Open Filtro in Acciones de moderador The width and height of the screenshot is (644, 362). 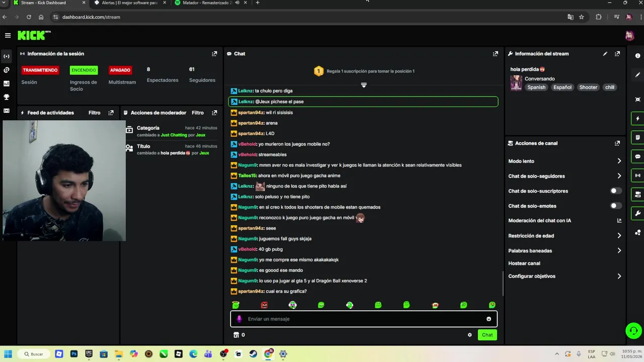[197, 113]
